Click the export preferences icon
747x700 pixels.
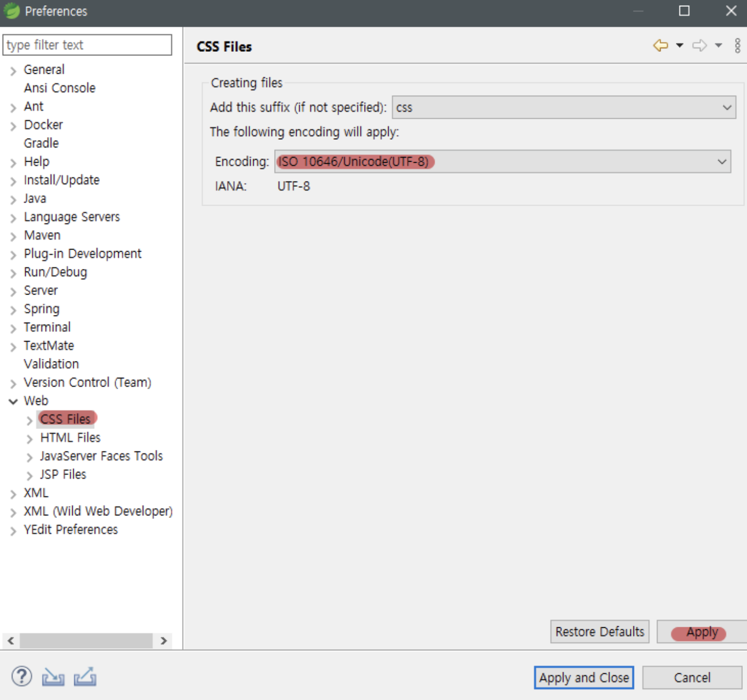pyautogui.click(x=85, y=676)
